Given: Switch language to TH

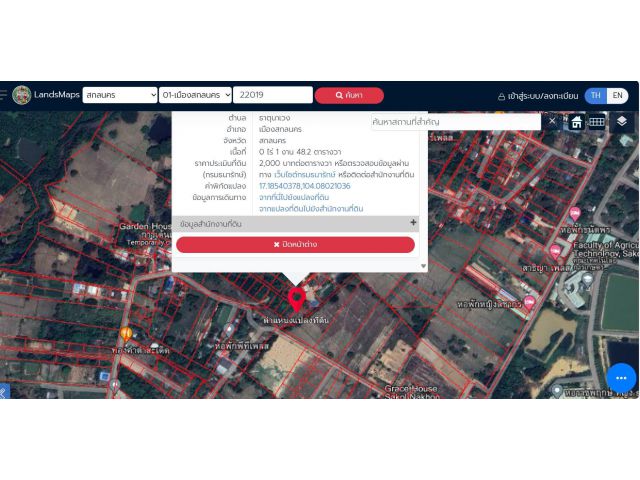Looking at the screenshot, I should pyautogui.click(x=596, y=96).
